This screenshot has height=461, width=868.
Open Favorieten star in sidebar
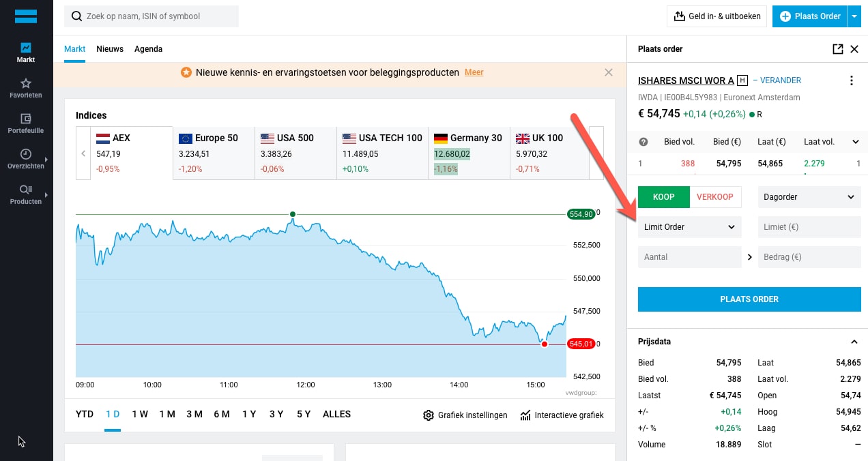[26, 88]
